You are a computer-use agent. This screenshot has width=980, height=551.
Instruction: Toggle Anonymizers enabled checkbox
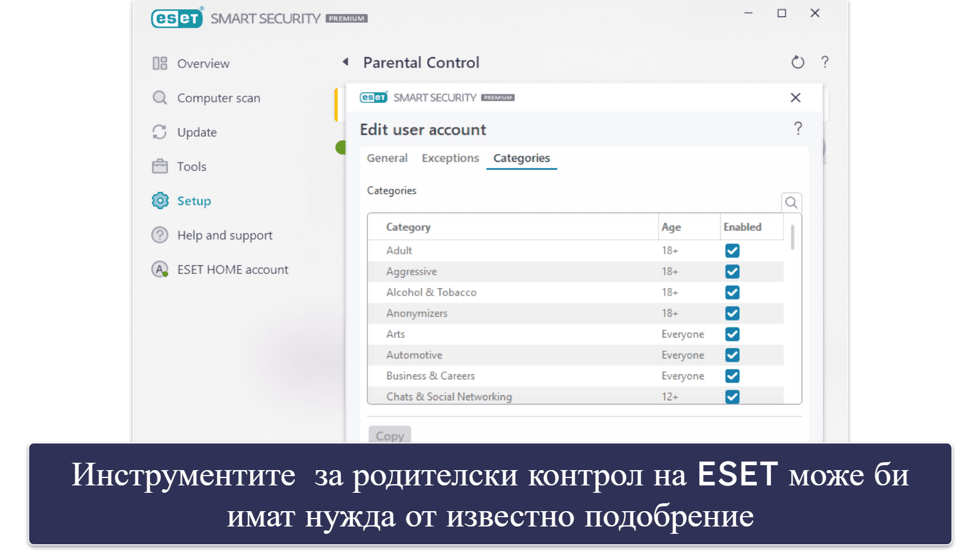[732, 313]
